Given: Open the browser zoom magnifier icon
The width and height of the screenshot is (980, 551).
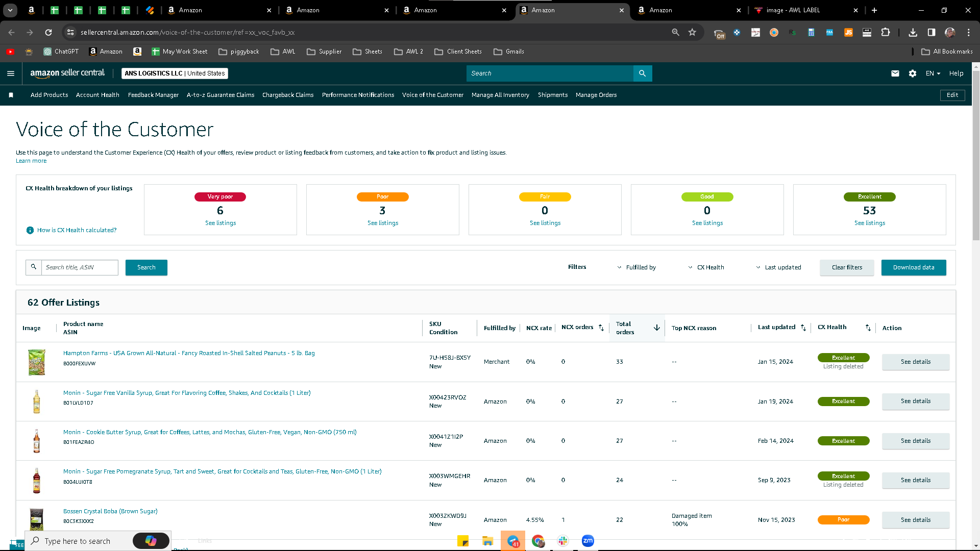Looking at the screenshot, I should point(676,32).
